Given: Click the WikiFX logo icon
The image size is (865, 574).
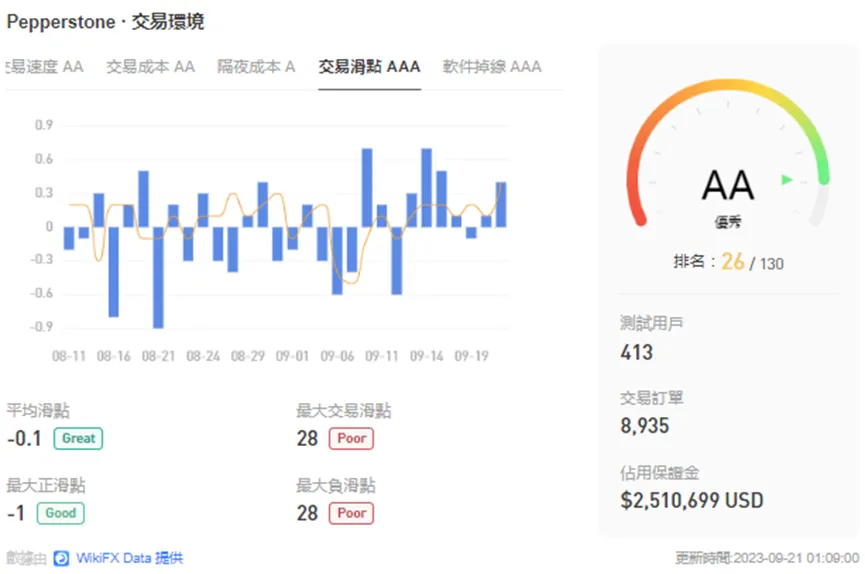Looking at the screenshot, I should [x=61, y=559].
